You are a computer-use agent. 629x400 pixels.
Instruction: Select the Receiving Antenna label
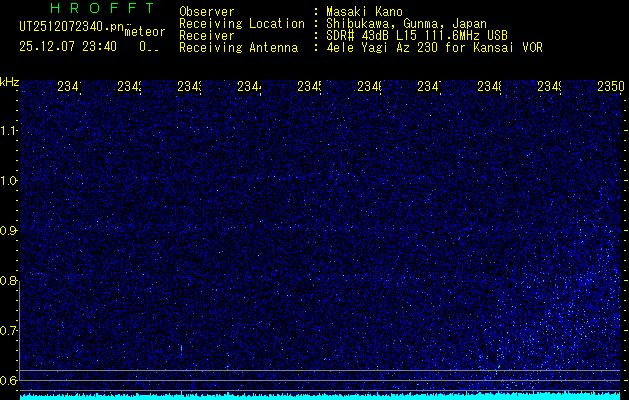click(x=238, y=47)
